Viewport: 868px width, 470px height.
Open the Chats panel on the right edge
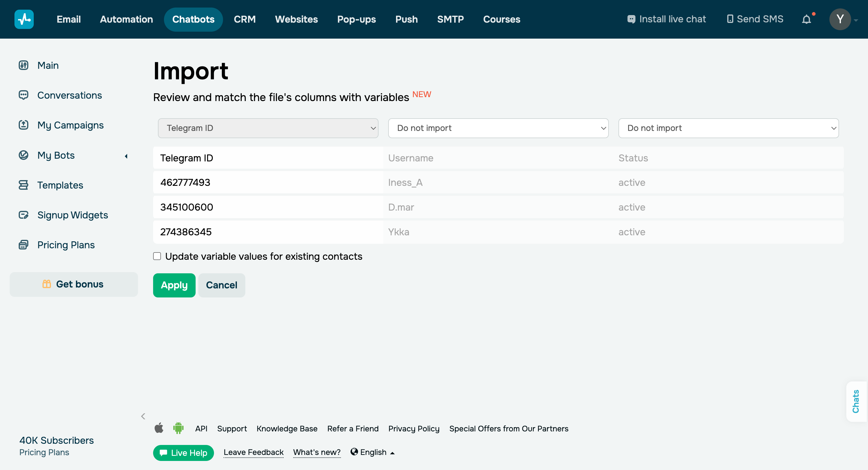(x=856, y=401)
